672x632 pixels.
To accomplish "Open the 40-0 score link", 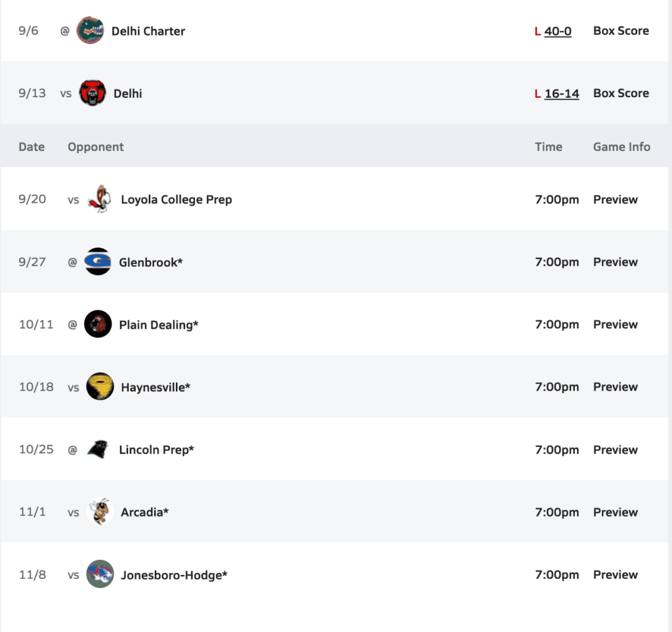I will [x=558, y=31].
